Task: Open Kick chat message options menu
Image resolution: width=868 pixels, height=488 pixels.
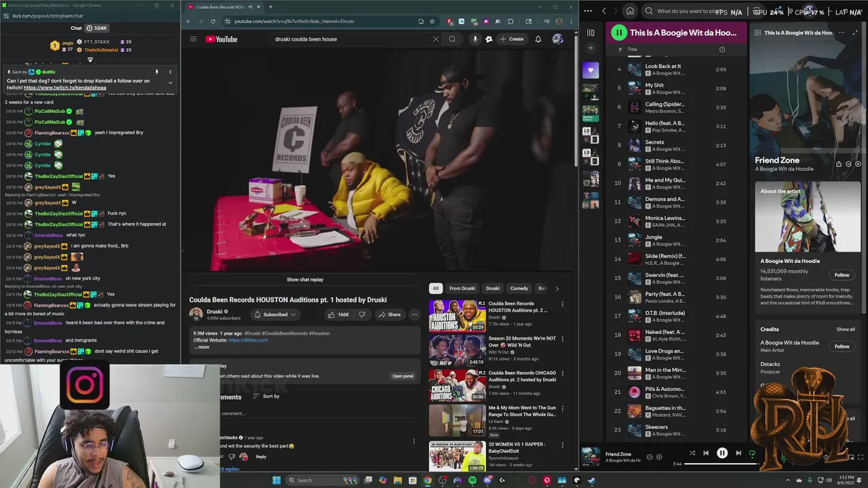Action: (170, 72)
